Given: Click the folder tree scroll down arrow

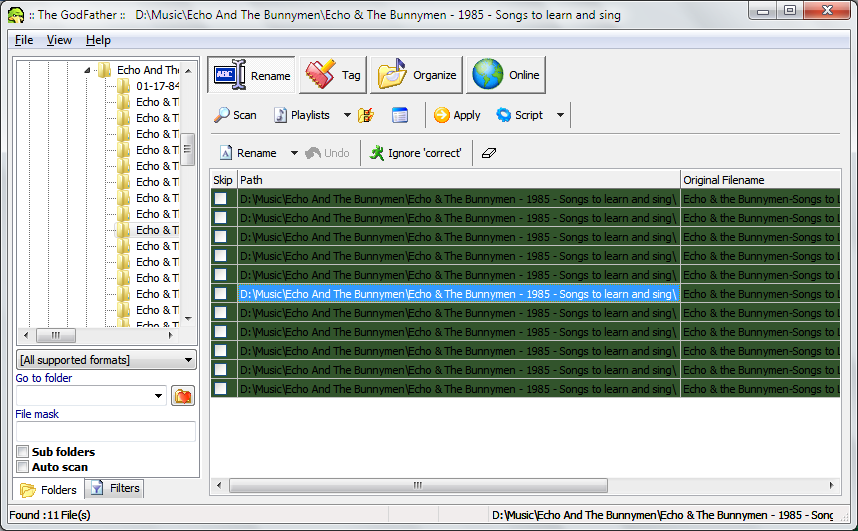Looking at the screenshot, I should coord(188,319).
